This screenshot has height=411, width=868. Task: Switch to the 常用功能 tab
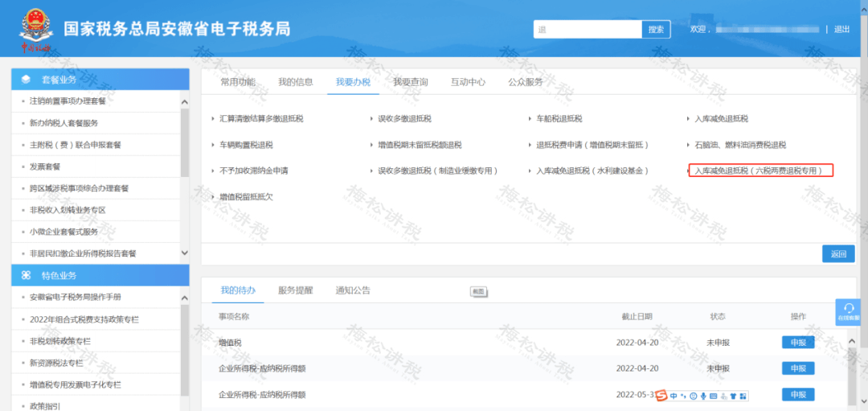pyautogui.click(x=238, y=82)
